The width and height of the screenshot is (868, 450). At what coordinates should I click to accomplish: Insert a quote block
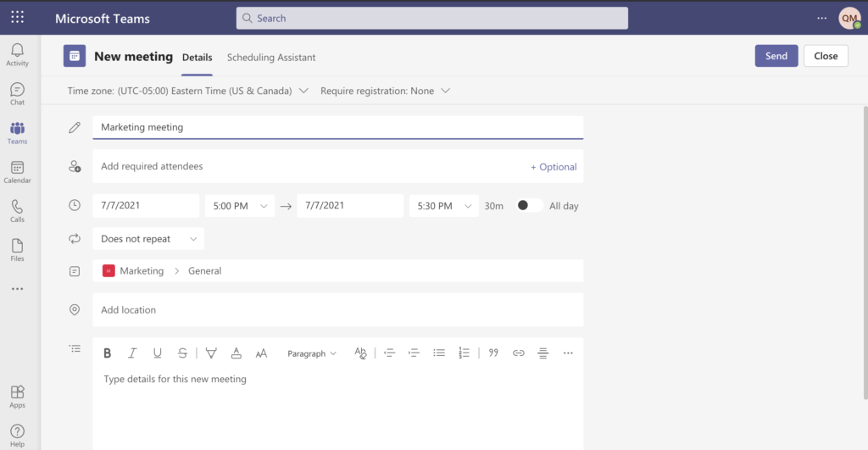493,353
